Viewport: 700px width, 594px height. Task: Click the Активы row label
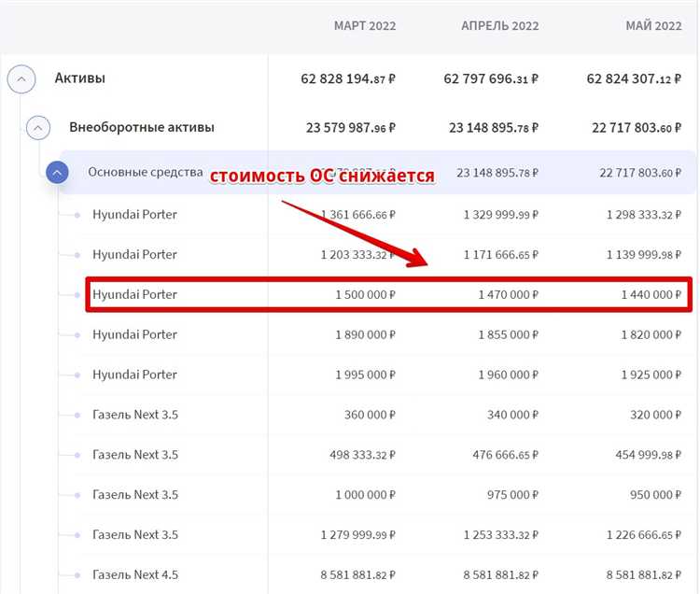[80, 78]
